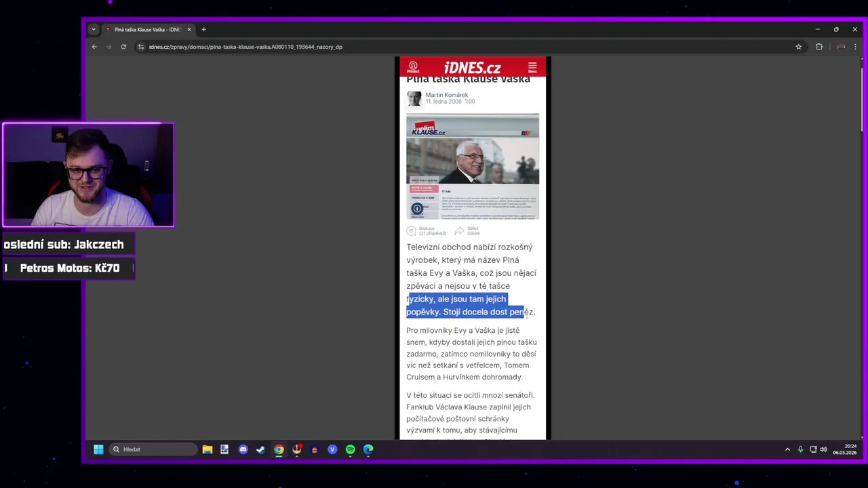View site information icon in address bar
This screenshot has height=488, width=868.
[x=141, y=47]
